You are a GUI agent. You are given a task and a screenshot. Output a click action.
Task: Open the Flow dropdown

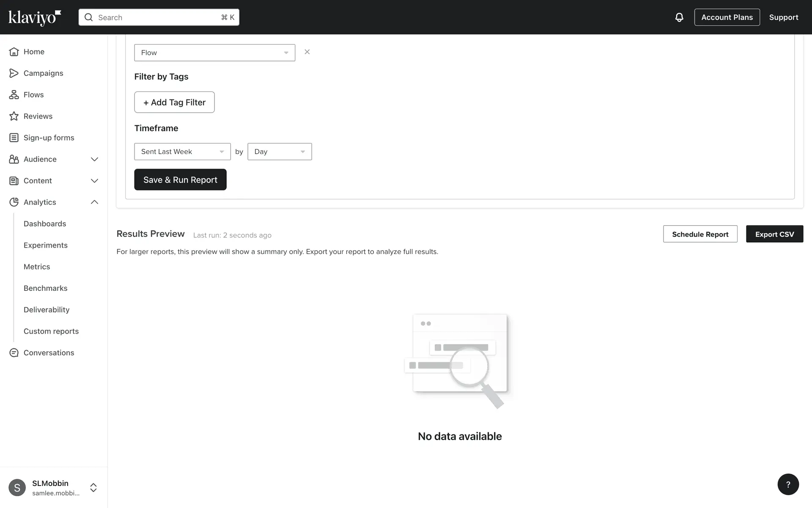pos(214,53)
